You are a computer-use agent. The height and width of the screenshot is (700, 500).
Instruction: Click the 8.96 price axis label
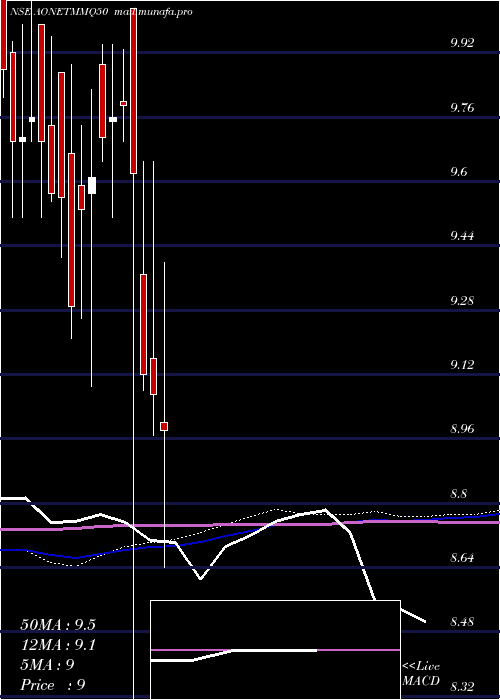[462, 429]
